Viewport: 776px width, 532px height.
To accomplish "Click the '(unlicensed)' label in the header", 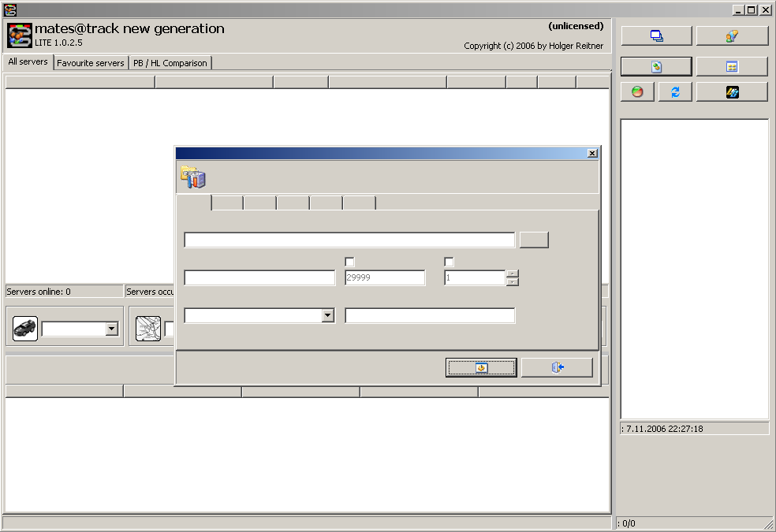I will coord(576,26).
